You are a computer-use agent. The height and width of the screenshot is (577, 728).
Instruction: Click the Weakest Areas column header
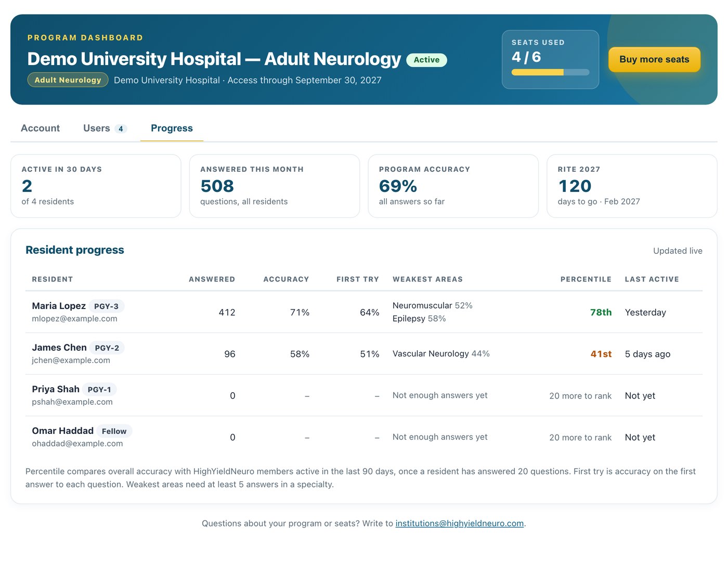click(x=427, y=279)
